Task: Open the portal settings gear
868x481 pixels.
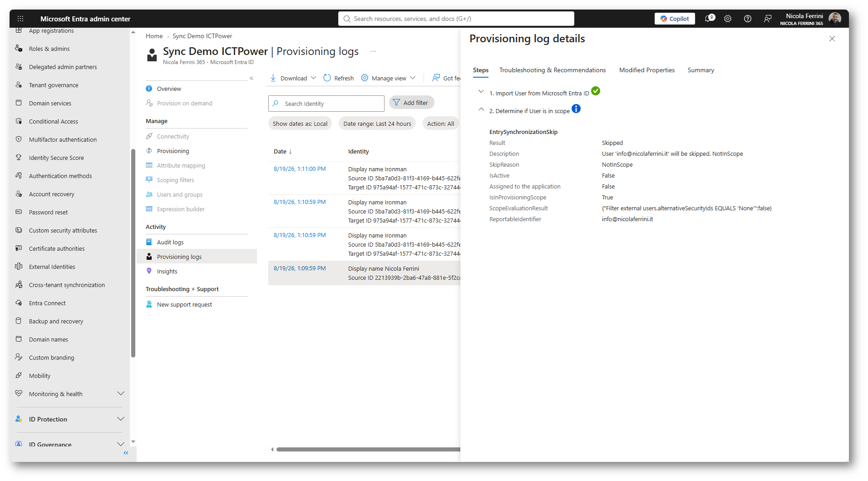Action: point(728,19)
